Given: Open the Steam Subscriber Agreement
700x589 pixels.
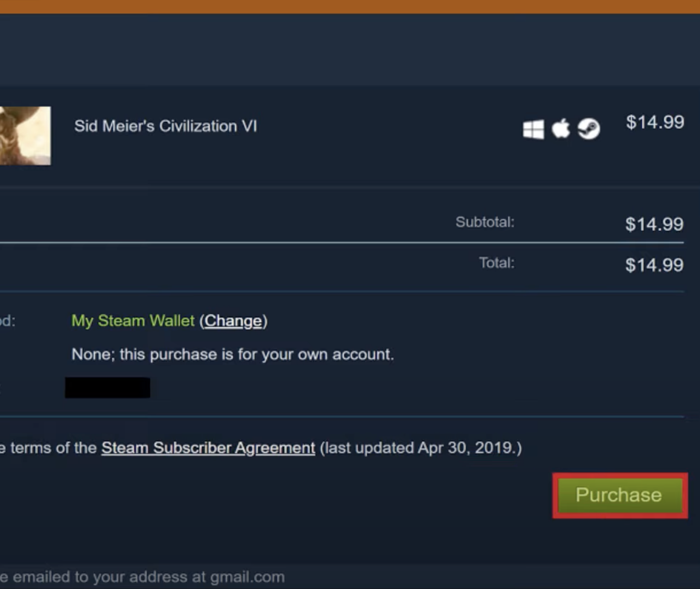Looking at the screenshot, I should (x=207, y=448).
